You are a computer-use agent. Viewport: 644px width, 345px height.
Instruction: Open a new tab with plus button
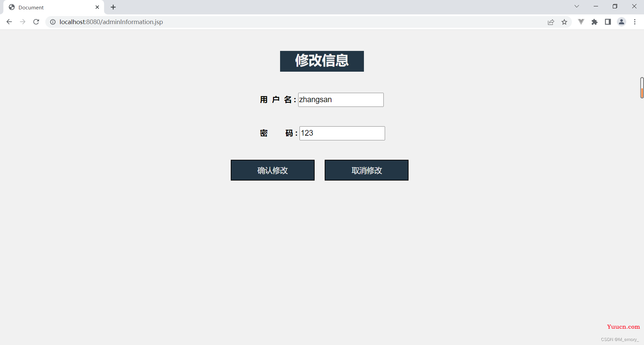pyautogui.click(x=113, y=7)
